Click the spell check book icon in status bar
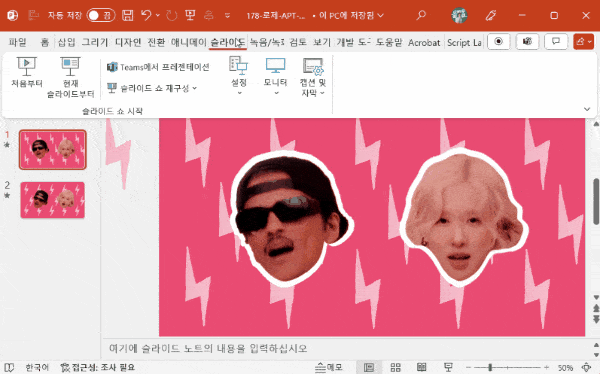Screen dimensions: 600x374 [8, 367]
